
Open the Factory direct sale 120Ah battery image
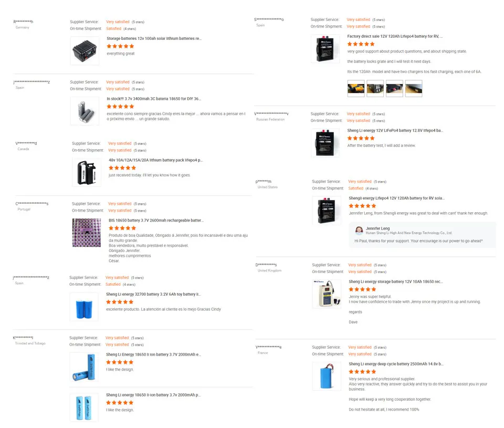(x=325, y=49)
